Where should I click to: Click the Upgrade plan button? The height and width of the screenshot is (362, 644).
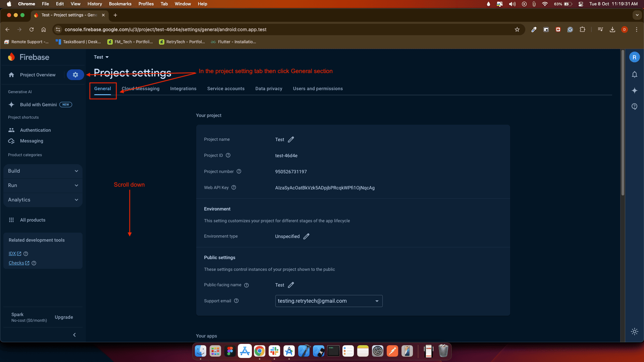(64, 317)
